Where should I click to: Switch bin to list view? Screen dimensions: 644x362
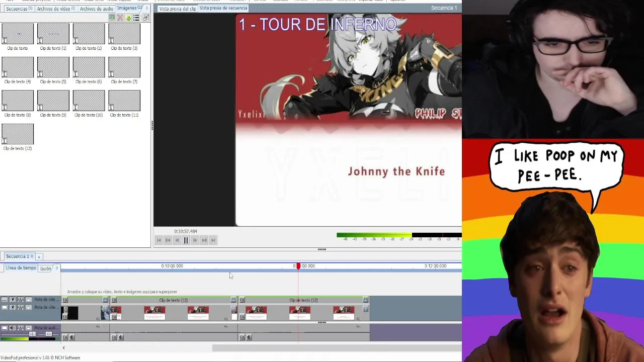tap(136, 18)
